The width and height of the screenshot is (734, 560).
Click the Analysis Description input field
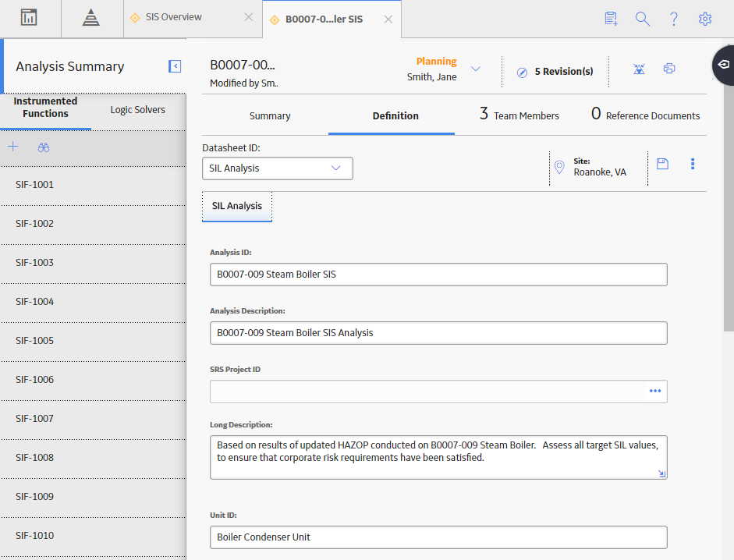click(438, 333)
